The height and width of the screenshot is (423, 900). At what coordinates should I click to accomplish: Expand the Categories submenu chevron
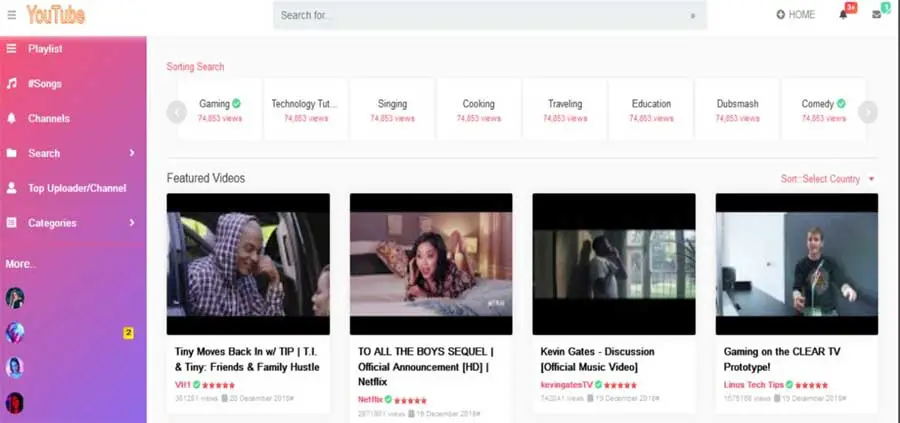(x=132, y=223)
